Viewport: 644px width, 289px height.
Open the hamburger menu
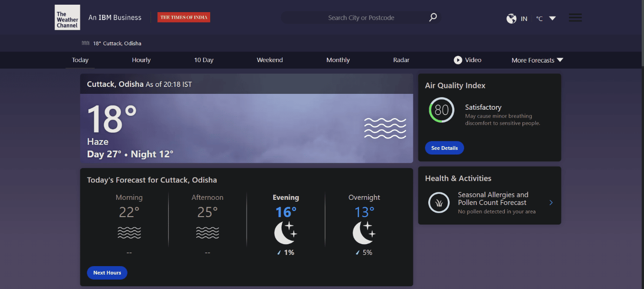tap(575, 18)
